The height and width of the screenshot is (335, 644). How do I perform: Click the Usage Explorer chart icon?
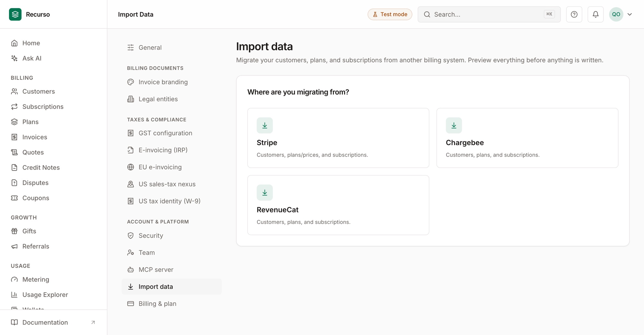pos(14,294)
